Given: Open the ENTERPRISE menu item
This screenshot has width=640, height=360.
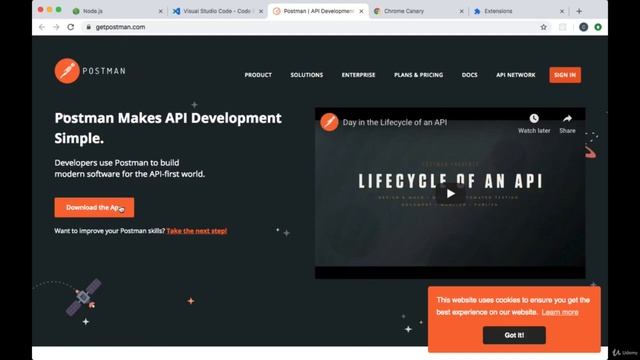Looking at the screenshot, I should click(358, 75).
